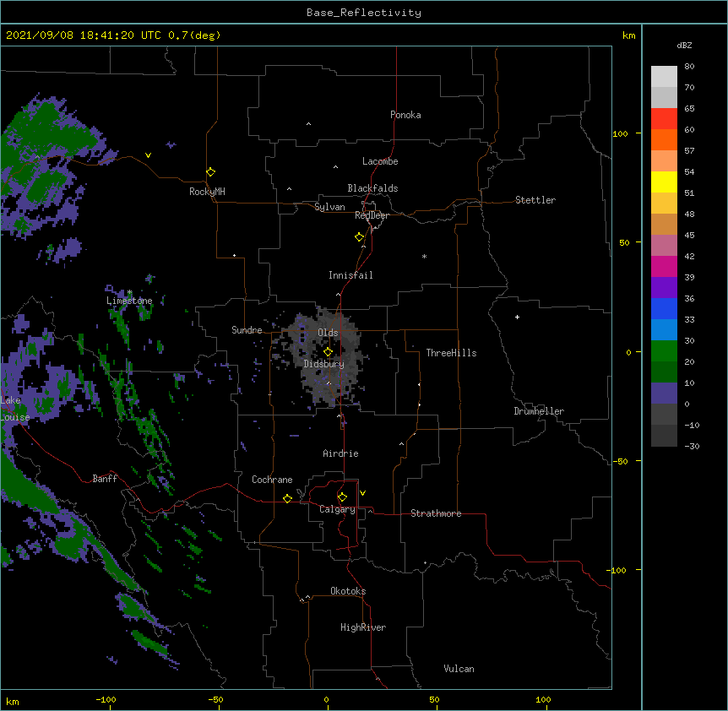
Task: Click the Calgary city label
Action: [337, 509]
